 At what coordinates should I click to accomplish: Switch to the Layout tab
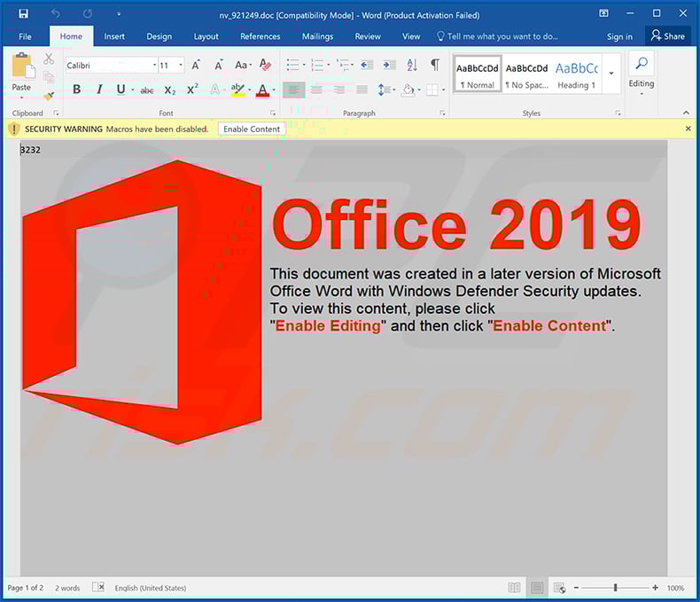pos(206,36)
